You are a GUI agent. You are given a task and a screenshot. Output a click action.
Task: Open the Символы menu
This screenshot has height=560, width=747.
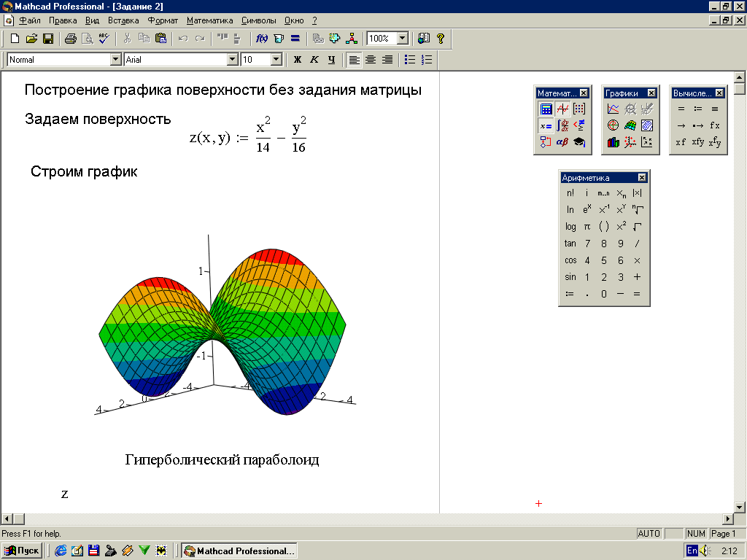259,20
